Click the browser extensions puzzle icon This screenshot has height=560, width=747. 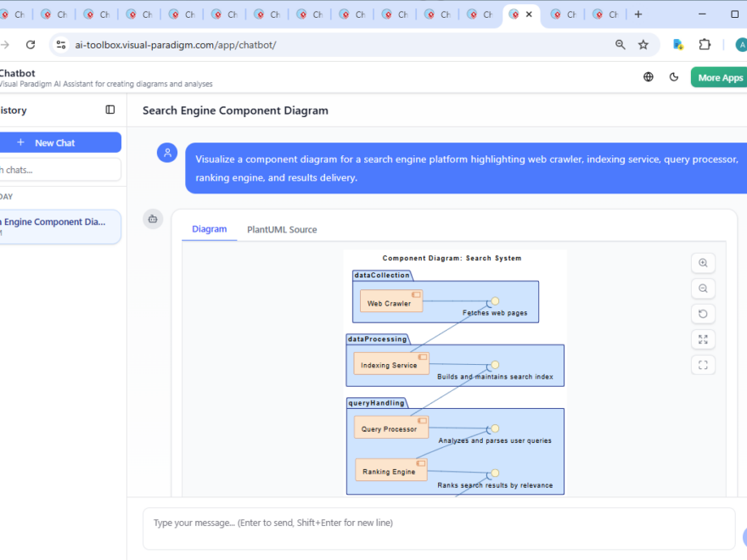pyautogui.click(x=705, y=45)
